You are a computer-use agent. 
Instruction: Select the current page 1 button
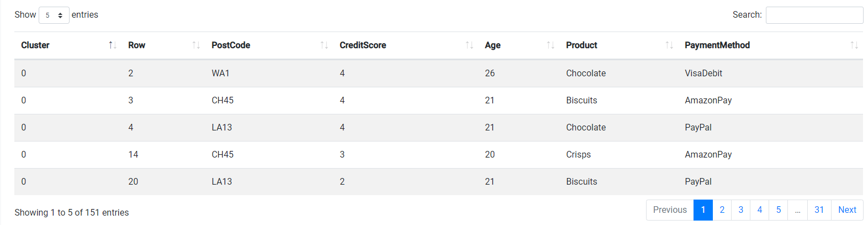pyautogui.click(x=703, y=210)
